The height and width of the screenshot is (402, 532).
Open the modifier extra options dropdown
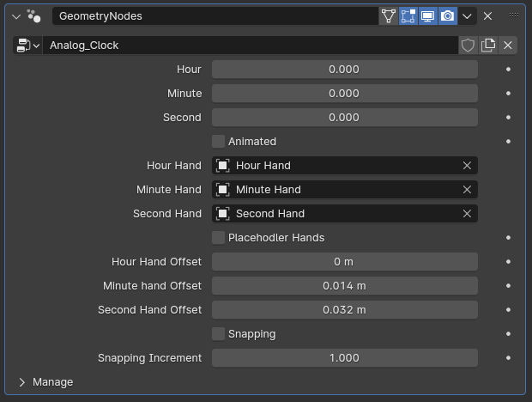(x=468, y=16)
